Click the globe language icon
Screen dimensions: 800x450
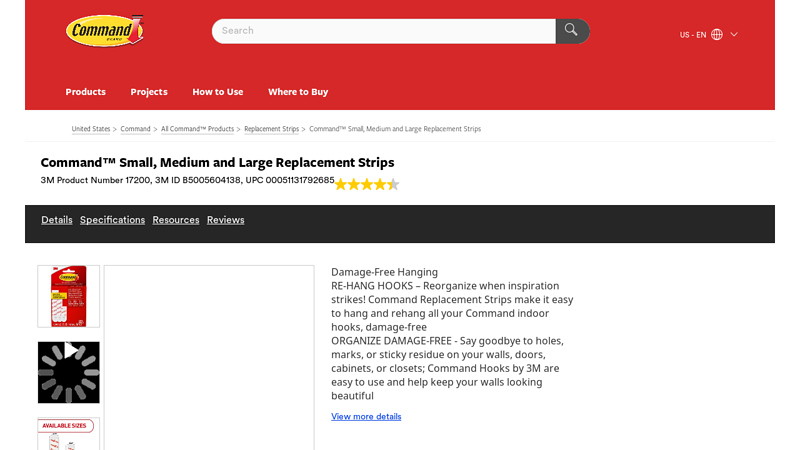(717, 34)
